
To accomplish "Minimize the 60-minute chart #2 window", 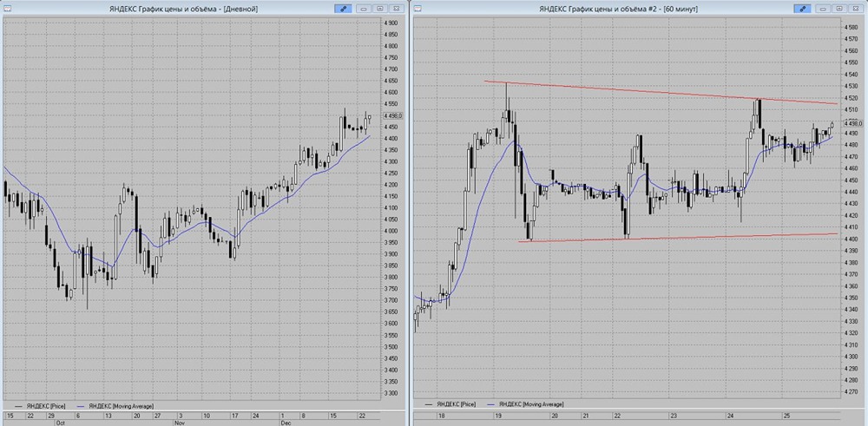I will coord(823,9).
